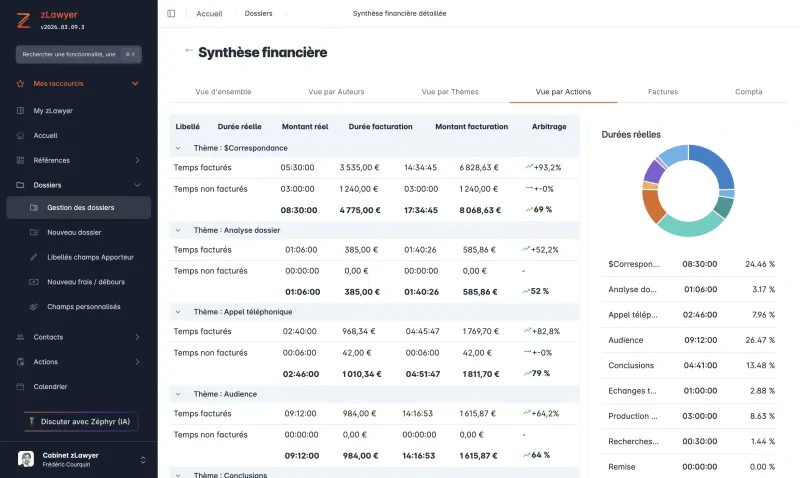Click the Arbitrage column header

point(549,127)
